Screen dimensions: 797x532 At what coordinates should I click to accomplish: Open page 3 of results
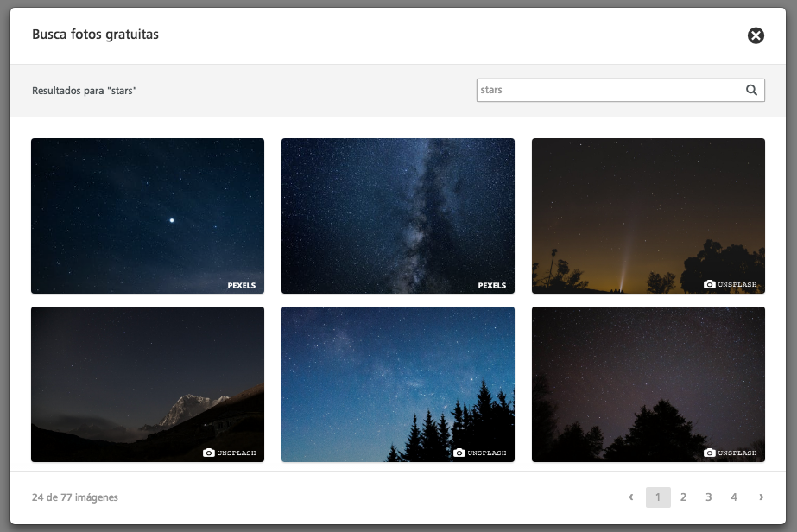click(x=709, y=497)
